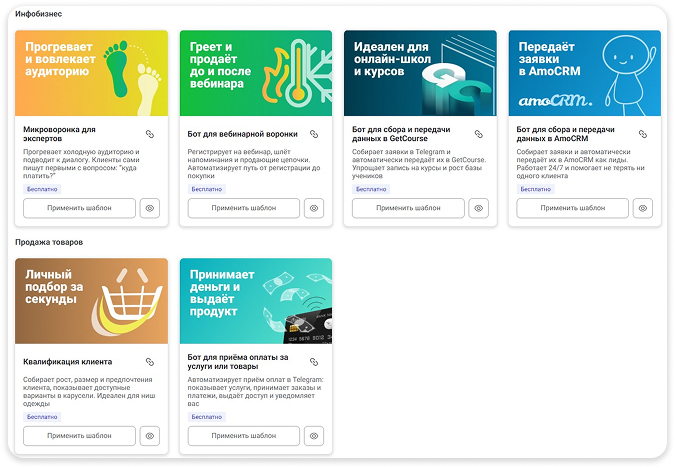Open the AmoCRM banner thumbnail
This screenshot has width=675, height=468.
pos(584,73)
